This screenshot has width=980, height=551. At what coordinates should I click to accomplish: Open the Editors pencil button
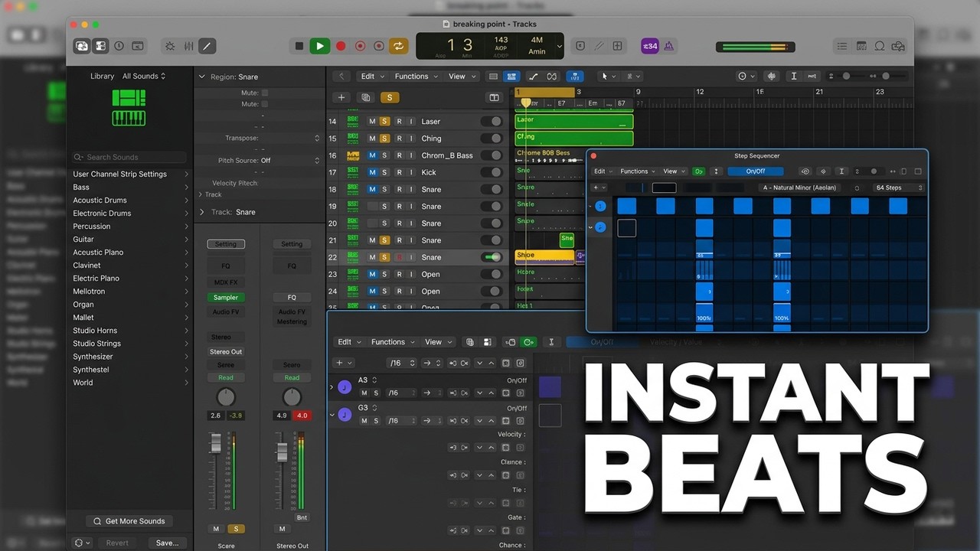(207, 46)
